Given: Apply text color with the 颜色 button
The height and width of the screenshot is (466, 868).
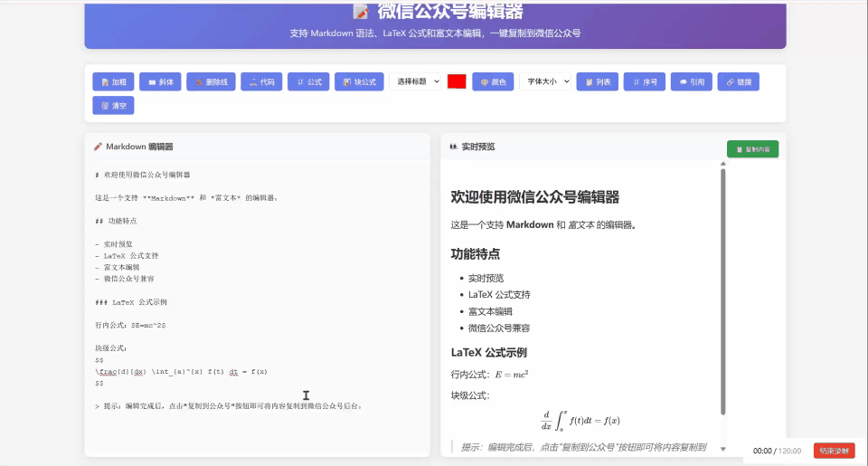Looking at the screenshot, I should 493,82.
